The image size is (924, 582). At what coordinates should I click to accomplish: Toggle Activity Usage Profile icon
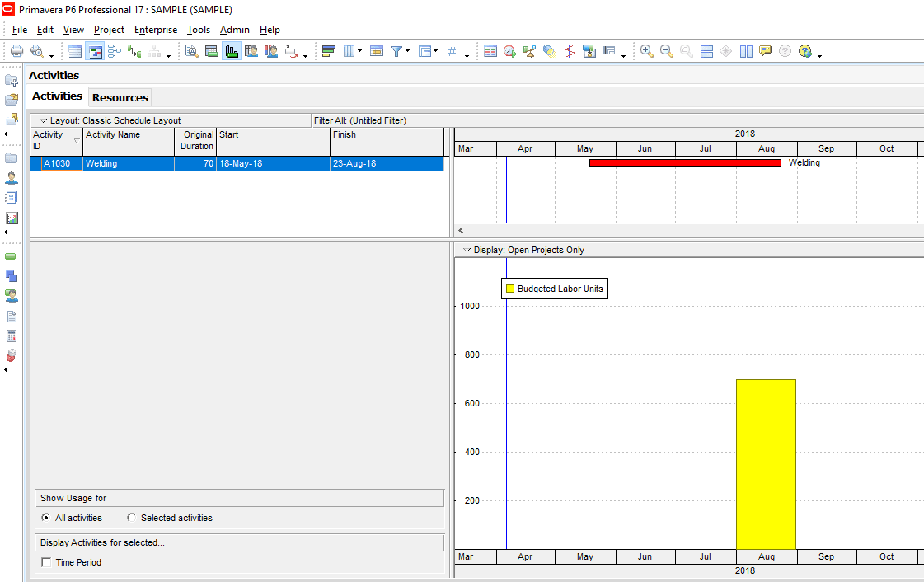pyautogui.click(x=232, y=51)
